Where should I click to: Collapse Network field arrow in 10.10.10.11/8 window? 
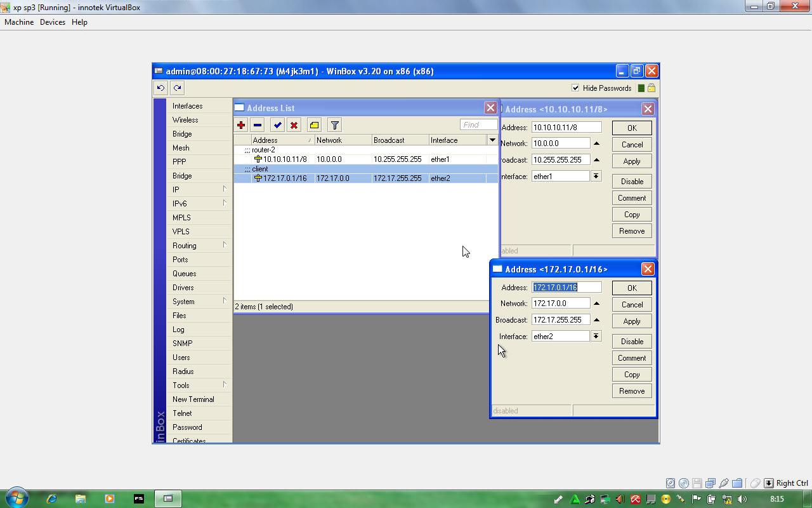pyautogui.click(x=596, y=143)
